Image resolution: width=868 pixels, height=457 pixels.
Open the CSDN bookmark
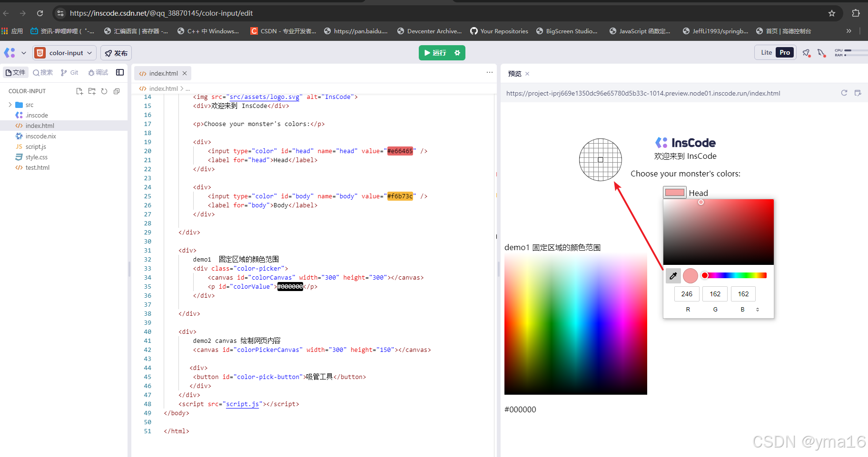(284, 31)
